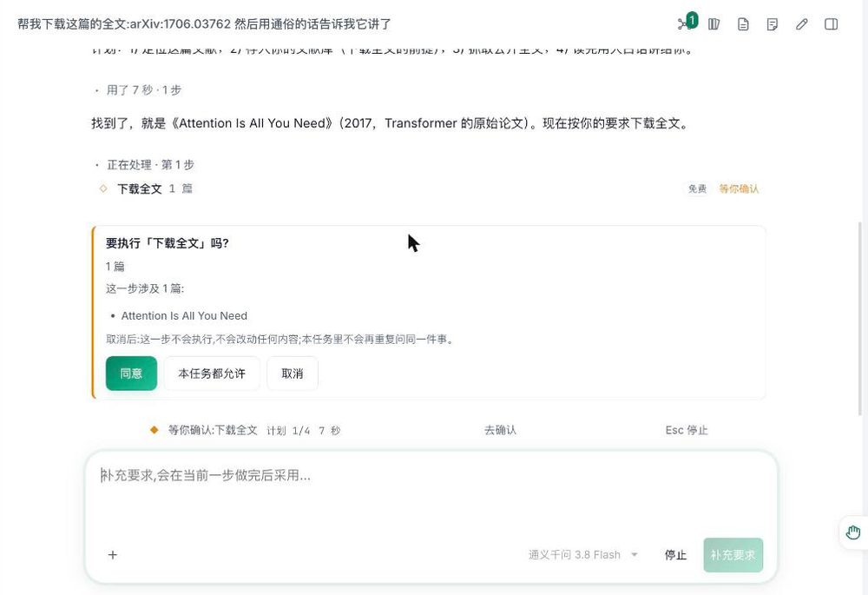868x595 pixels.
Task: Click the vertical scrollbar on right
Action: tap(859, 318)
